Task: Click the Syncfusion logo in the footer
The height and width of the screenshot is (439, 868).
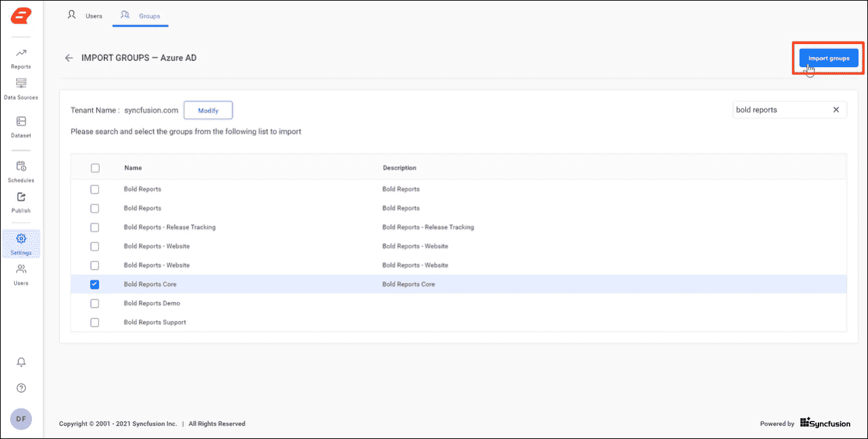Action: pos(825,423)
